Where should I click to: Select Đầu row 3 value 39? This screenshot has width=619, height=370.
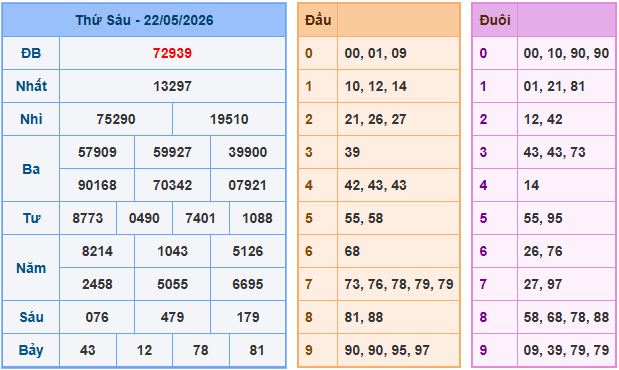coord(352,152)
